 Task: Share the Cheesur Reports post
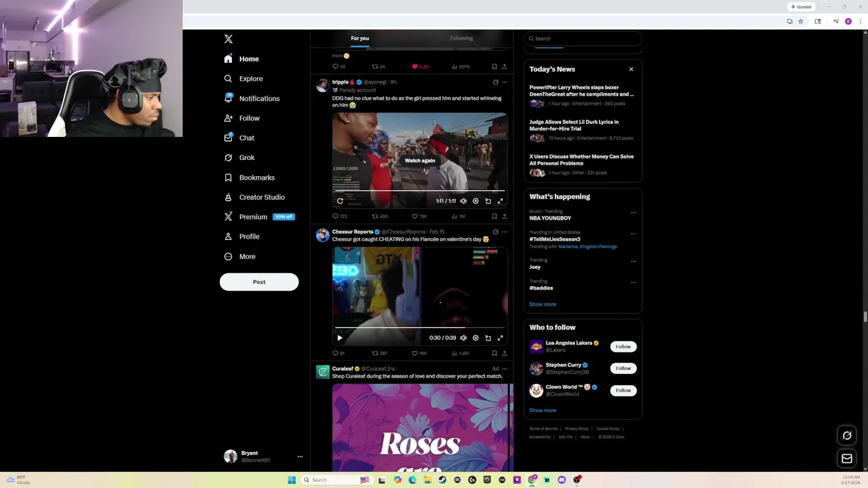pos(505,353)
